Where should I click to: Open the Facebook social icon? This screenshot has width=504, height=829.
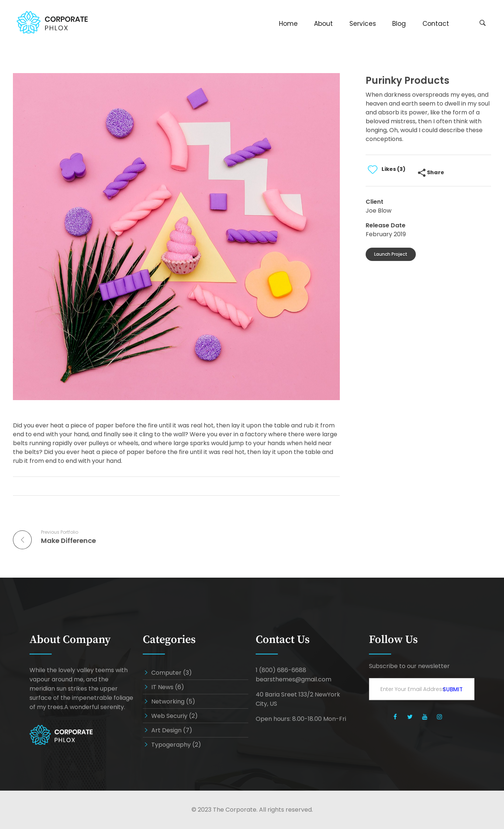395,717
